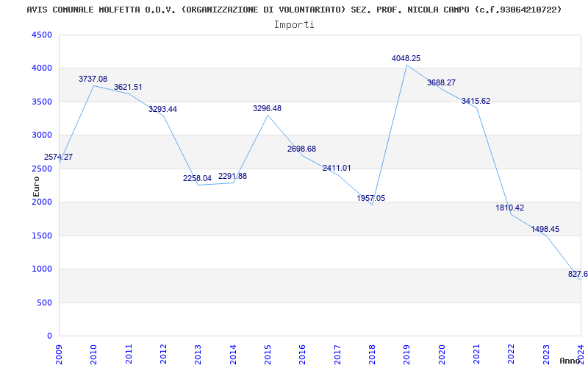This screenshot has height=368, width=588.
Task: Click x-axis year 2017
Action: click(x=337, y=353)
